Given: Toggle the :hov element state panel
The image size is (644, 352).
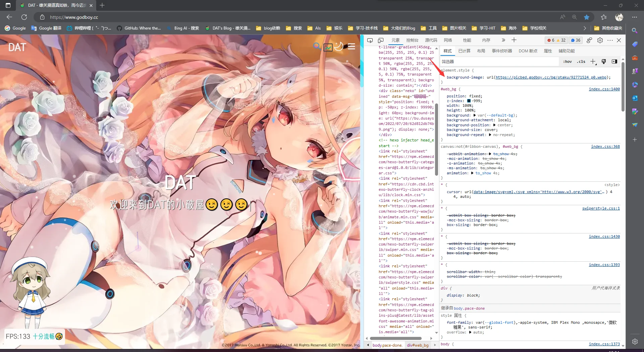Looking at the screenshot, I should click(567, 61).
